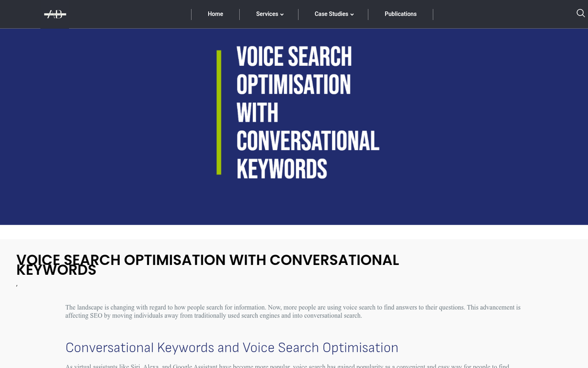Screen dimensions: 588x368
Task: Click the Case Studies navigation link
Action: click(331, 14)
